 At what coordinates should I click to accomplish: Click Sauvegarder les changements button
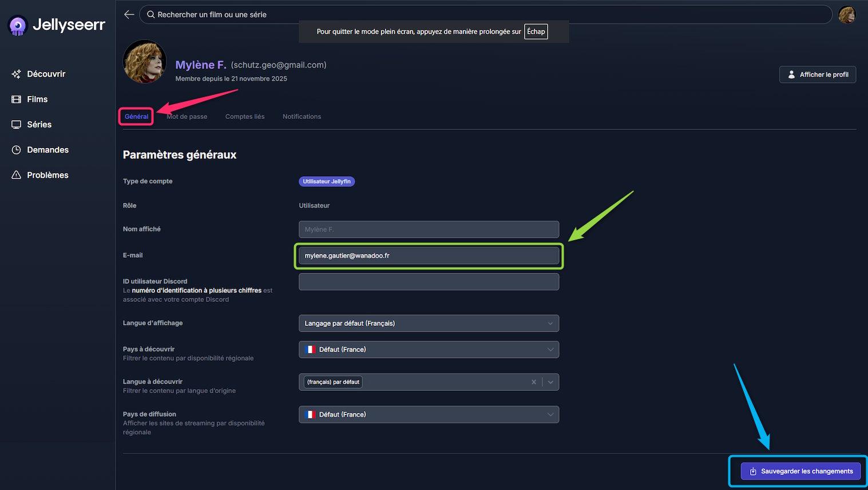[x=800, y=471]
